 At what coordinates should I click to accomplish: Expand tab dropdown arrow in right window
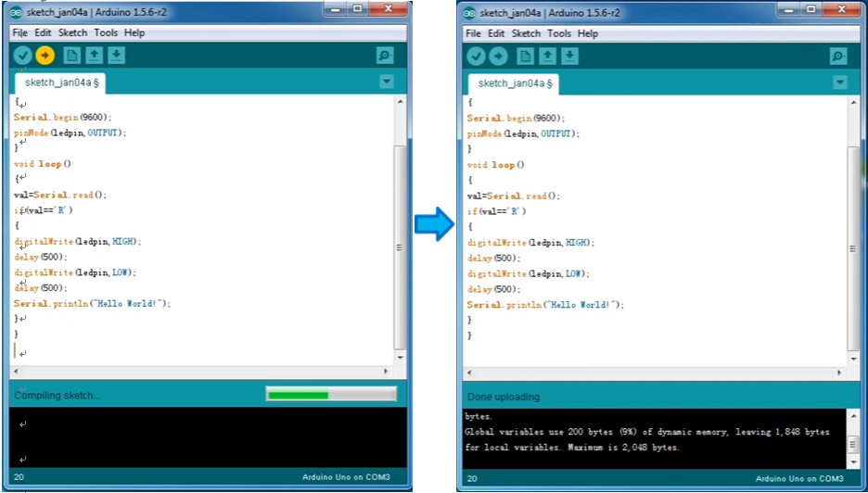coord(840,82)
